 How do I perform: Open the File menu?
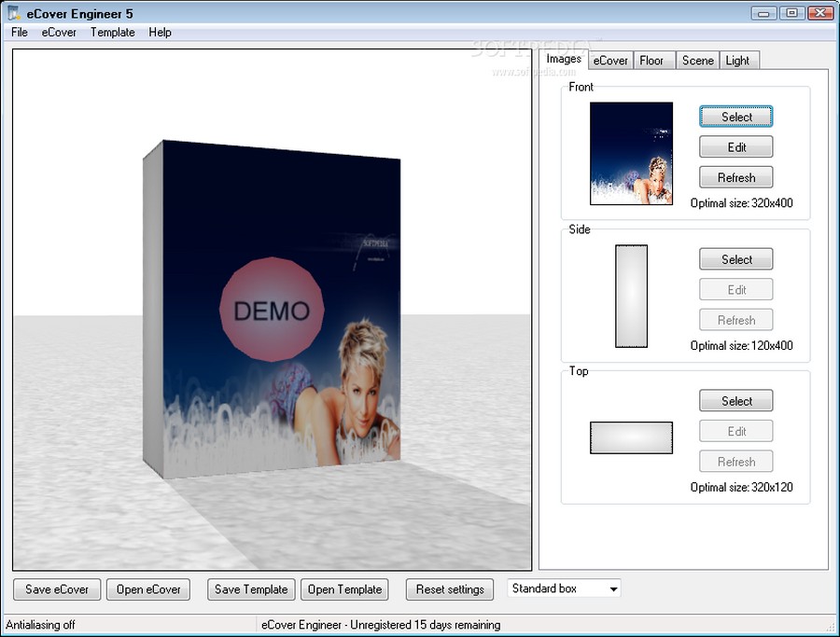(20, 32)
